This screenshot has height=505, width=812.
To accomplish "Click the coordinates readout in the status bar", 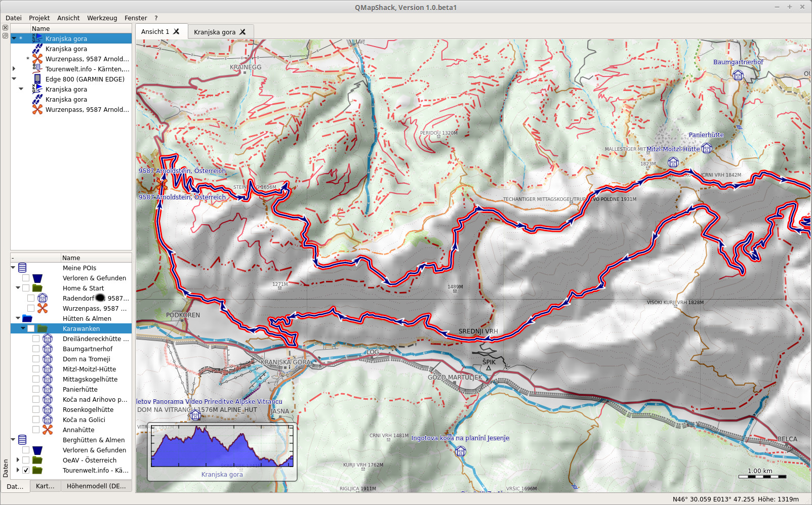I will (736, 499).
